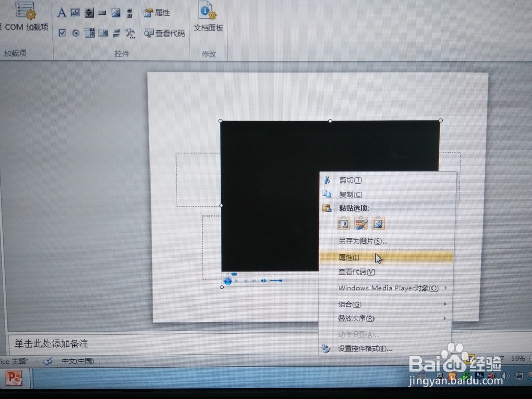This screenshot has width=532, height=399.
Task: Click 属性 button in the ribbon
Action: coord(156,13)
